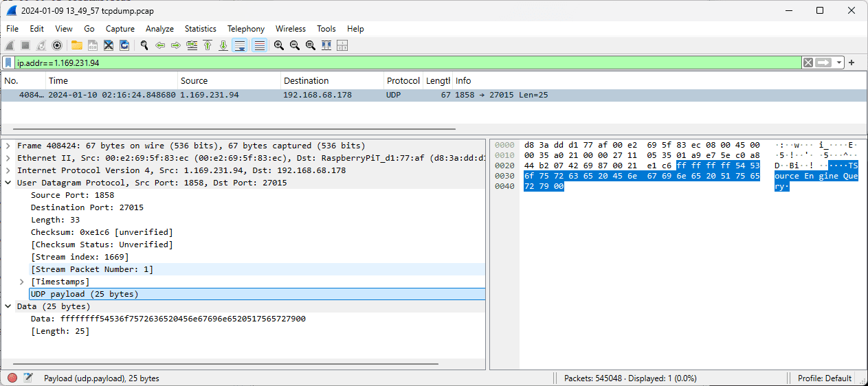This screenshot has width=868, height=386.
Task: Click expert information red circle icon
Action: click(x=12, y=378)
